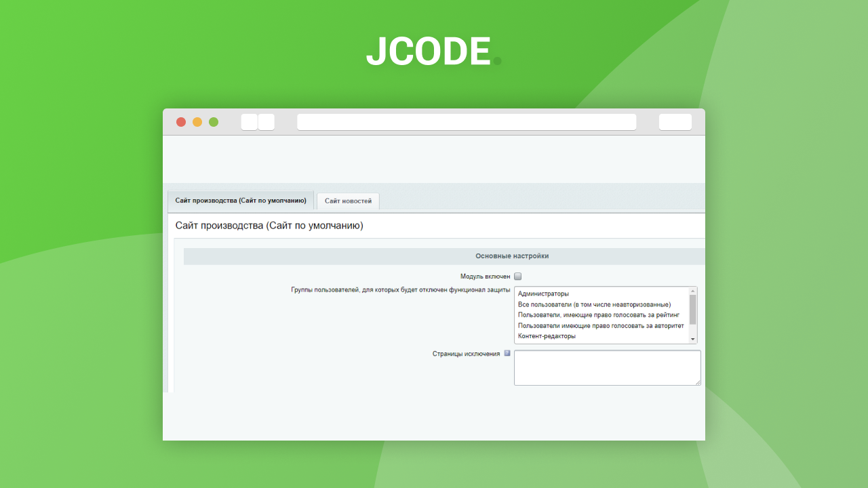Focus the Страницы исключения text area
The image size is (868, 488).
click(607, 367)
